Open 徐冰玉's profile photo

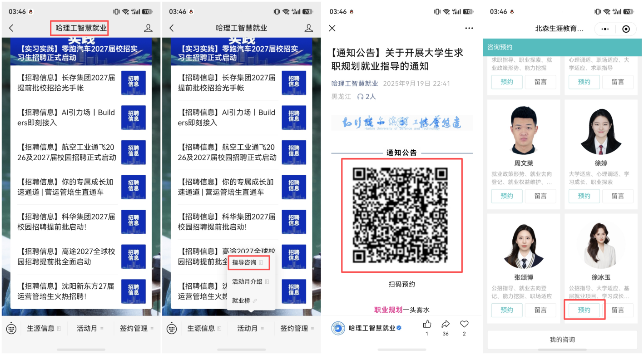point(601,245)
